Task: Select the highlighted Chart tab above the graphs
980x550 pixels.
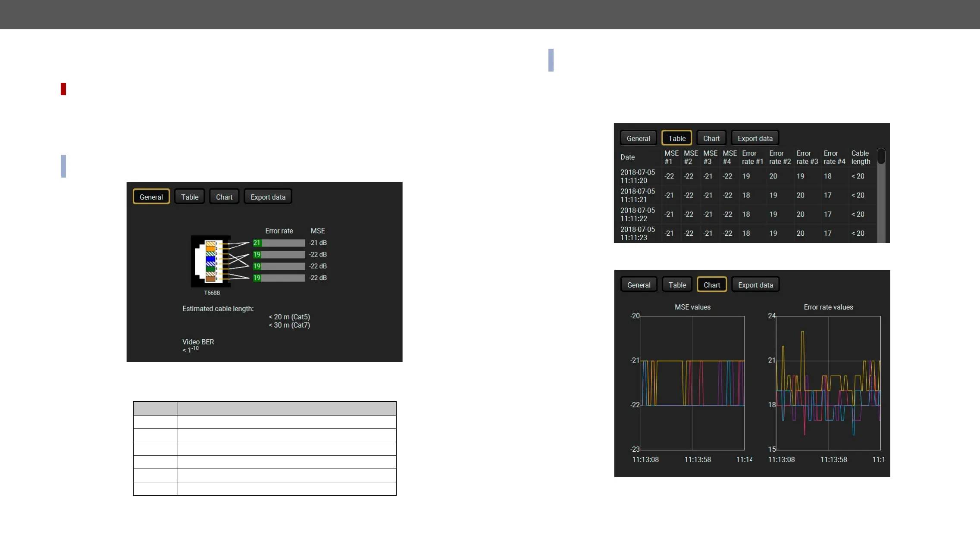Action: coord(711,285)
